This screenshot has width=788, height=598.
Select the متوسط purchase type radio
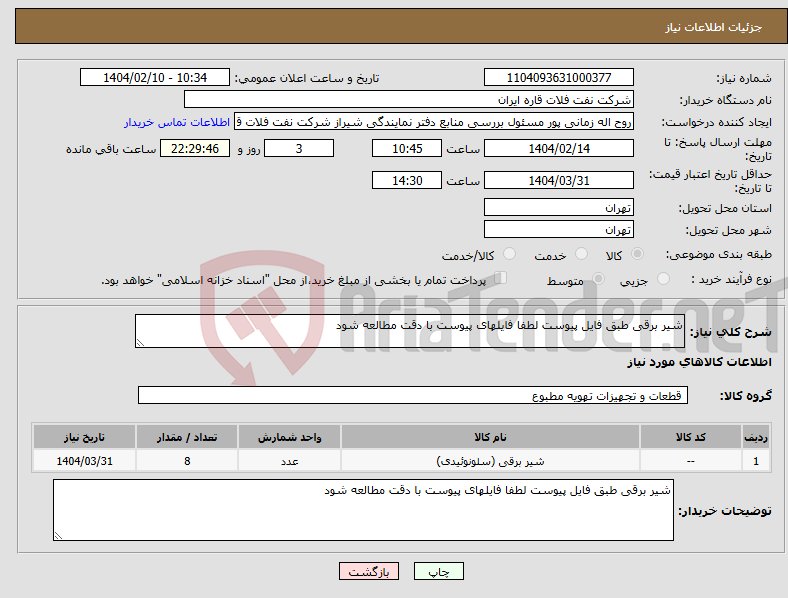tap(598, 278)
